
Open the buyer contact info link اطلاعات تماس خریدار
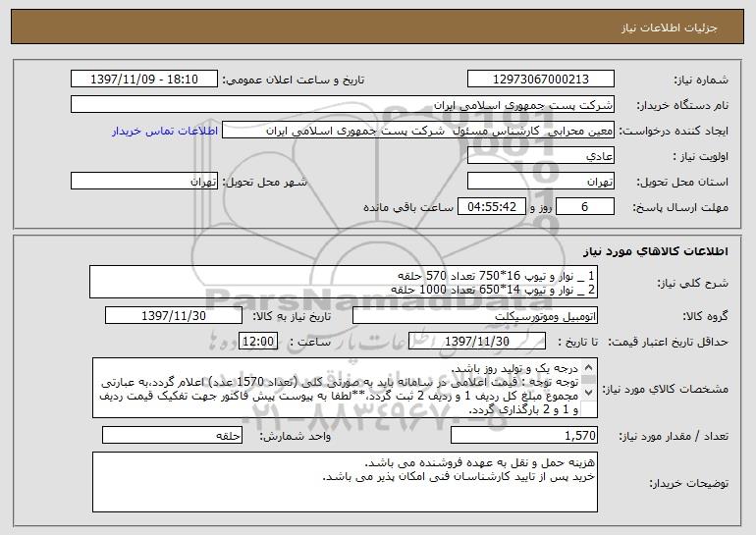[165, 132]
